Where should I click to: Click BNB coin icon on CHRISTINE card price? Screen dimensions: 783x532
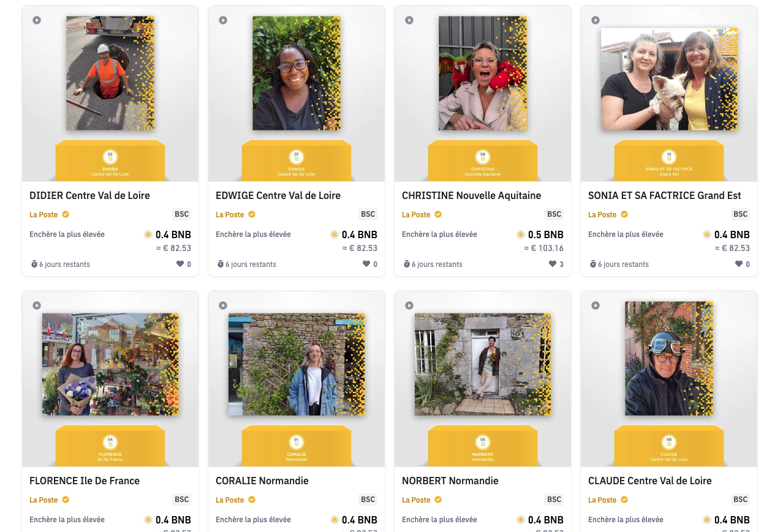(521, 234)
